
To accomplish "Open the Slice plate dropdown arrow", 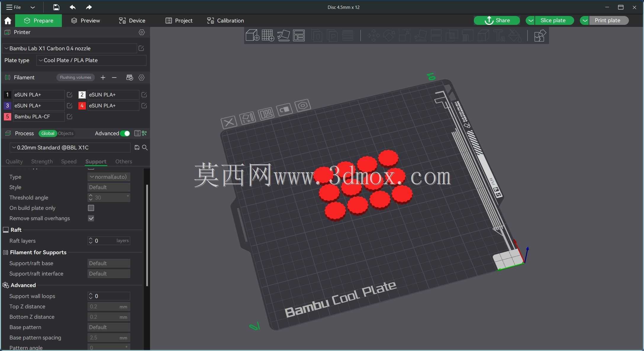I will (530, 20).
